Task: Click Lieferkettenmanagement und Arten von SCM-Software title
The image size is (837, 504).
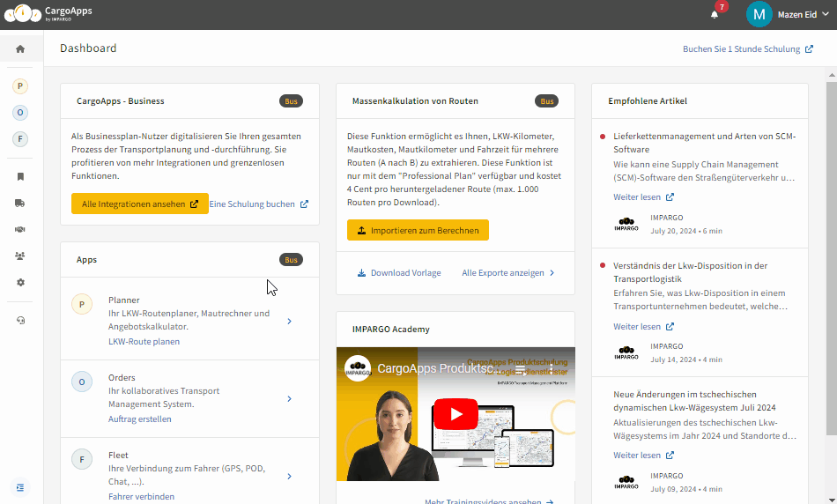Action: point(704,143)
